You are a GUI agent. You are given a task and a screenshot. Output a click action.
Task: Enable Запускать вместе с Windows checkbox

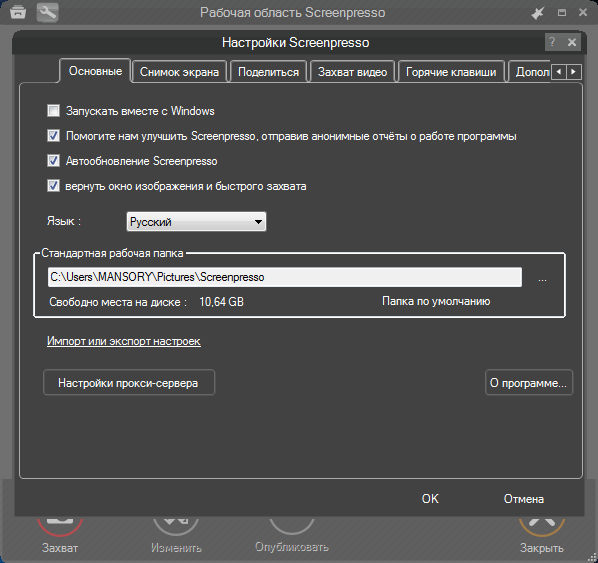(53, 111)
